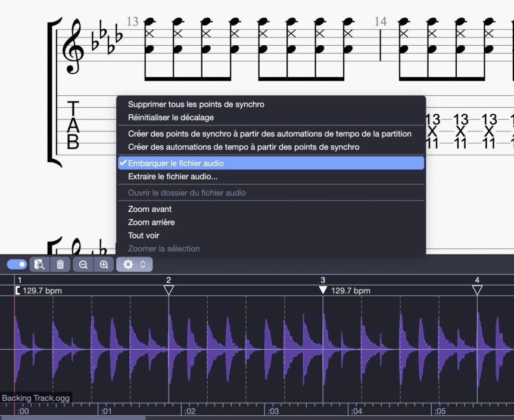Image resolution: width=514 pixels, height=420 pixels.
Task: Uncheck Embarquer le fichier audio
Action: (x=176, y=163)
